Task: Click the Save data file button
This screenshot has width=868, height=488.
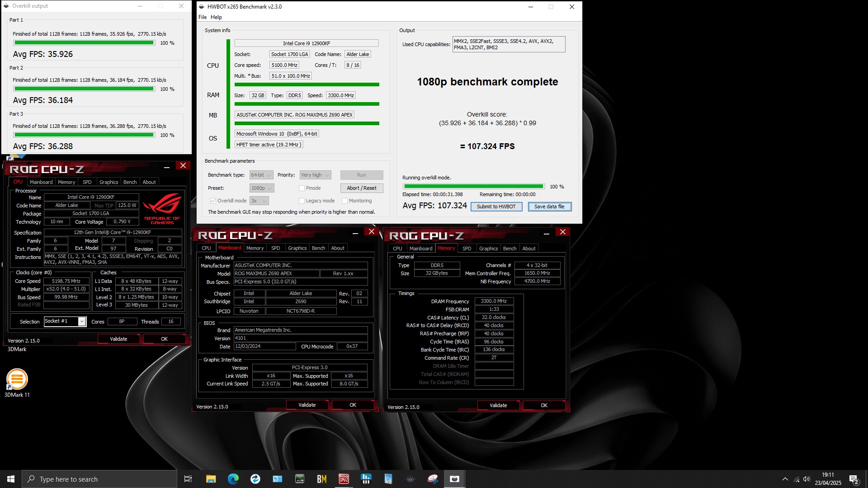Action: [549, 207]
